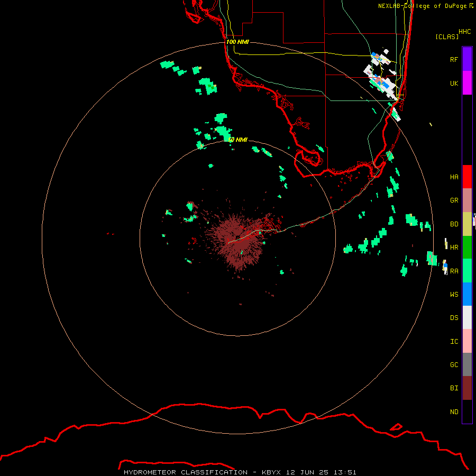Click the 13:51 timestamp

point(344,472)
